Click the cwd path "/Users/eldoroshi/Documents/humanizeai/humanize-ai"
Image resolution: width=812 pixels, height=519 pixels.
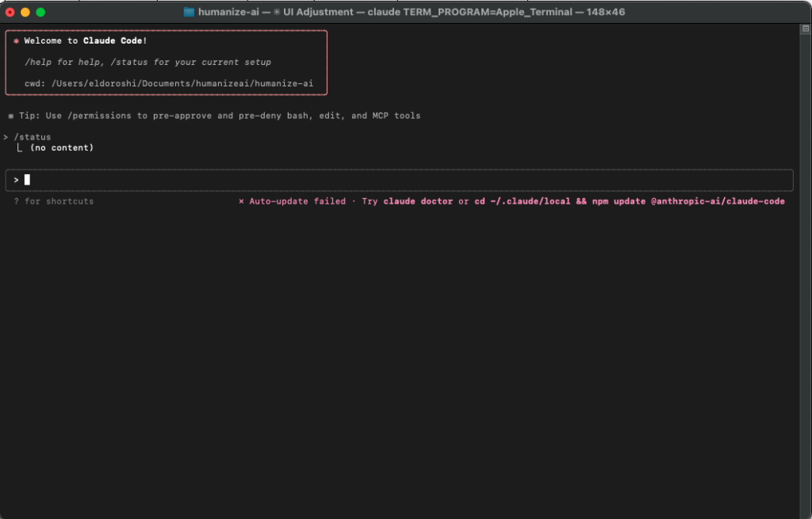coord(182,83)
